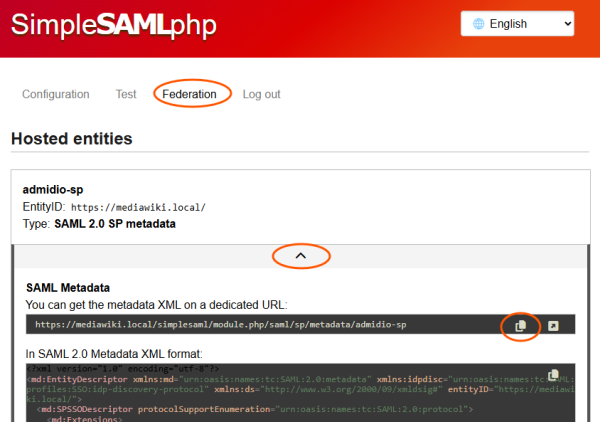Click the globe icon in language selector
This screenshot has height=422, width=600.
478,24
